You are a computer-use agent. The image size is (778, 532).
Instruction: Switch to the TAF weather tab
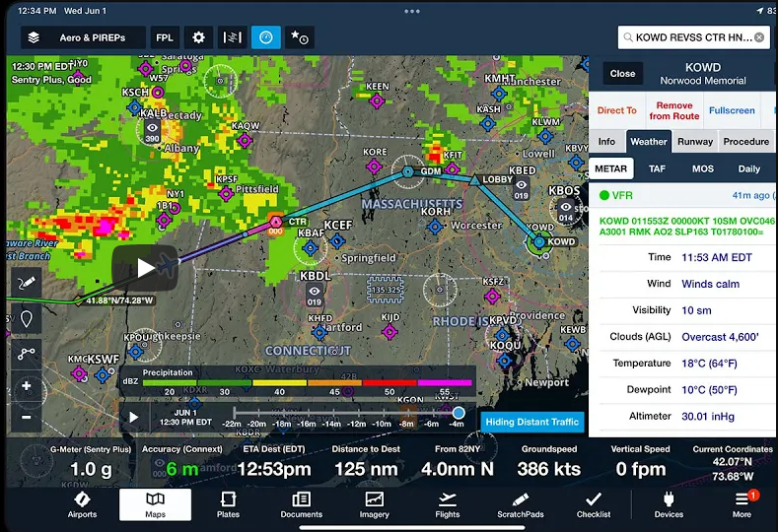click(657, 168)
